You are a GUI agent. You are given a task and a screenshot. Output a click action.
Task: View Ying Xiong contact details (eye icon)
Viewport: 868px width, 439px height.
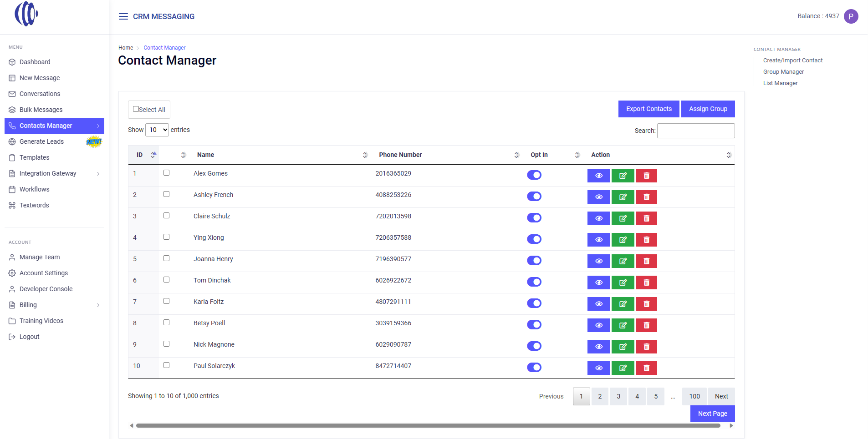pos(599,240)
